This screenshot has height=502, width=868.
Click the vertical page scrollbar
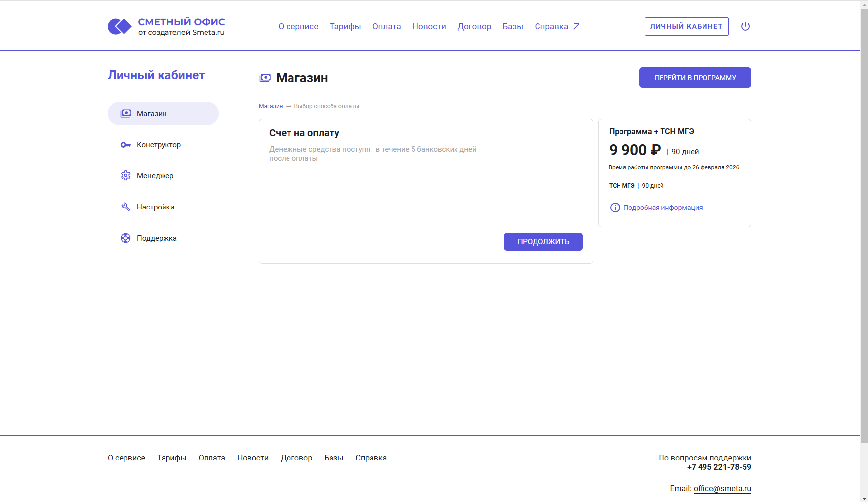864,222
